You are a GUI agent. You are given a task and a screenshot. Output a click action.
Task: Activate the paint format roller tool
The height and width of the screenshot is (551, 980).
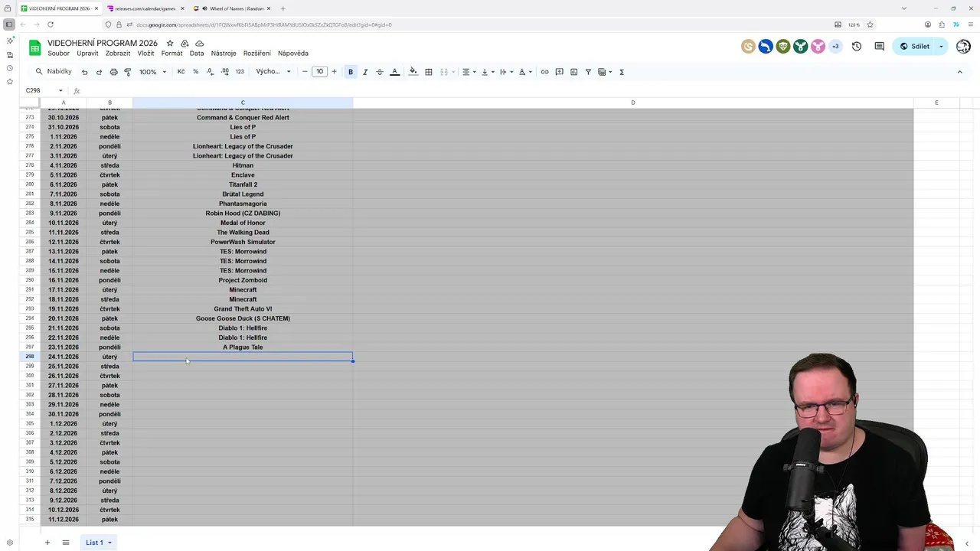click(x=128, y=72)
